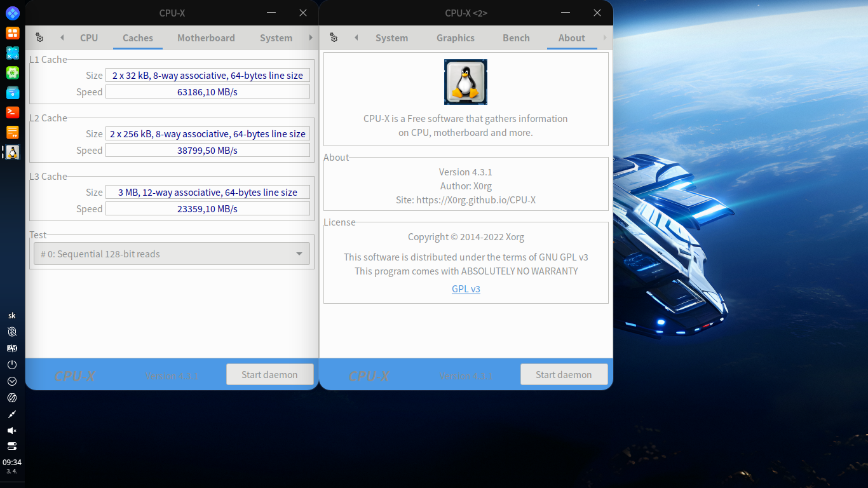This screenshot has width=868, height=488.
Task: Close the CPU-X <2> window
Action: pyautogui.click(x=597, y=13)
